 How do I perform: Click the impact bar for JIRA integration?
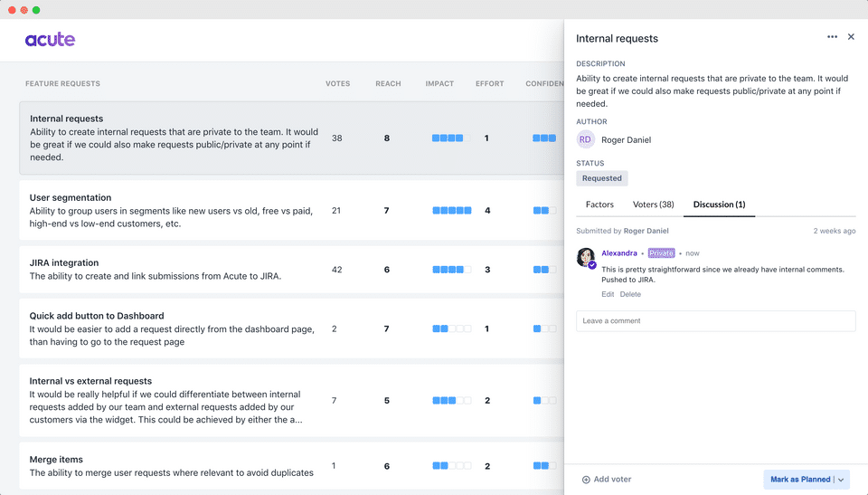[x=452, y=270]
